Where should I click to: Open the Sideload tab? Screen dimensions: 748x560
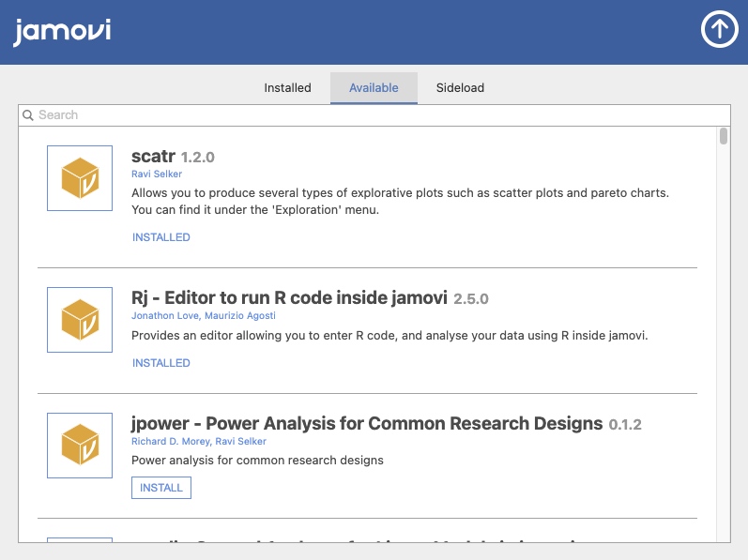[x=460, y=88]
